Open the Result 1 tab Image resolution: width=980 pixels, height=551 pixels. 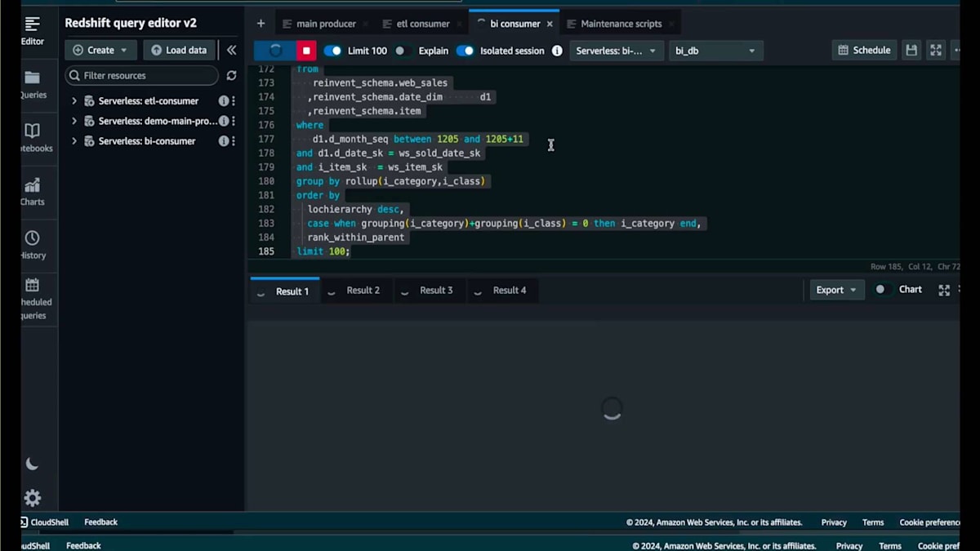click(285, 291)
